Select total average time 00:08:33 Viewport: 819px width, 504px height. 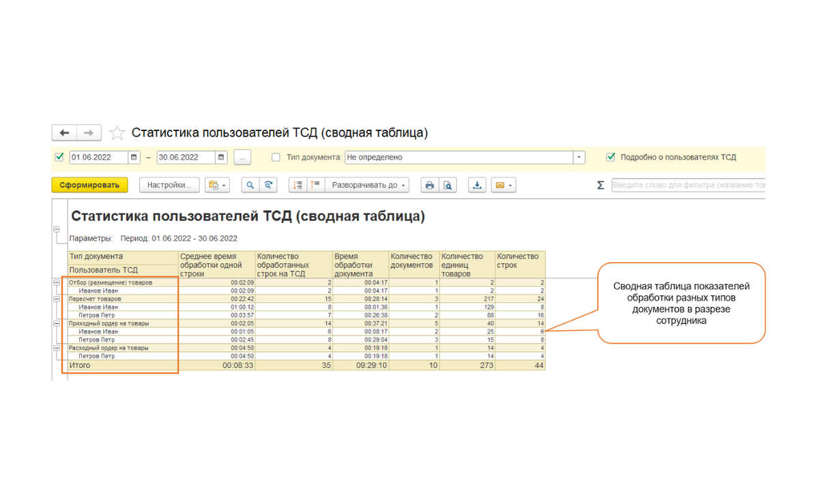(238, 366)
